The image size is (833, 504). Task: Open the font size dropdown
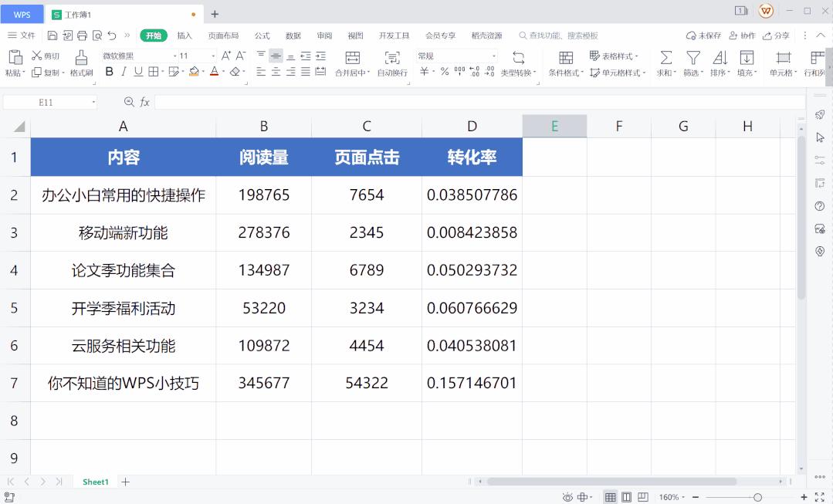[212, 55]
